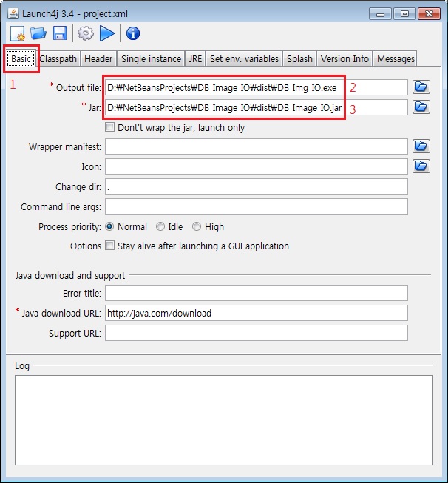Browse for the Icon file
448x483 pixels.
coord(421,166)
